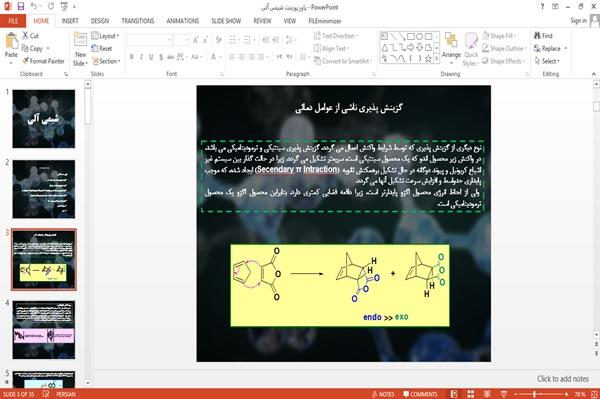Toggle Normal view button in status bar
Viewport: 600px width, 399px height.
(454, 394)
